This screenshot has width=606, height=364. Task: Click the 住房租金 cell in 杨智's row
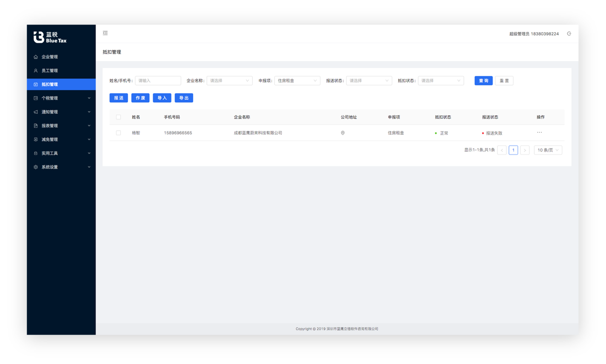tap(396, 133)
